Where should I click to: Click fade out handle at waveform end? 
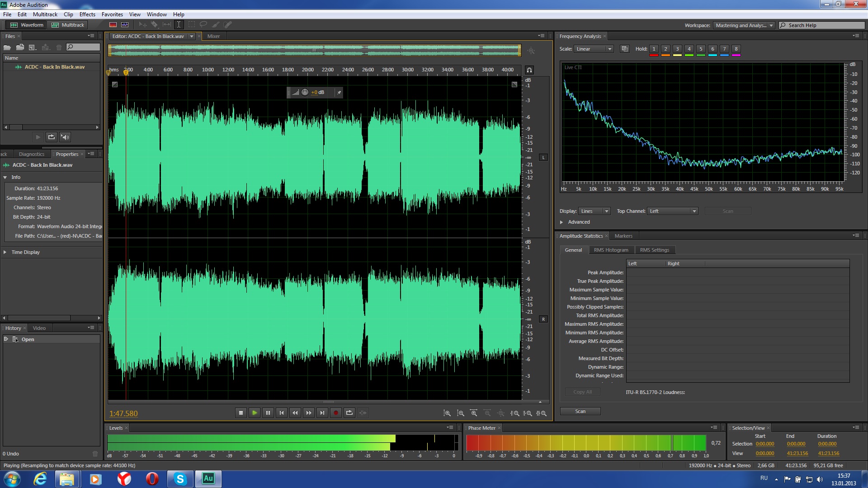coord(514,84)
